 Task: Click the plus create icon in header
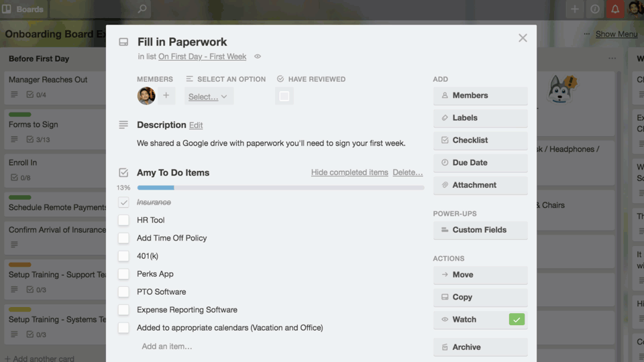575,9
